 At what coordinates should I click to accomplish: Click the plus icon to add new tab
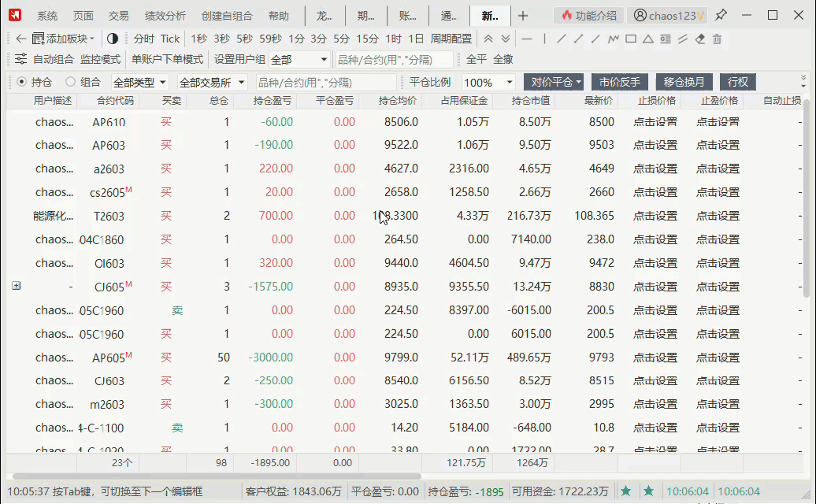523,16
